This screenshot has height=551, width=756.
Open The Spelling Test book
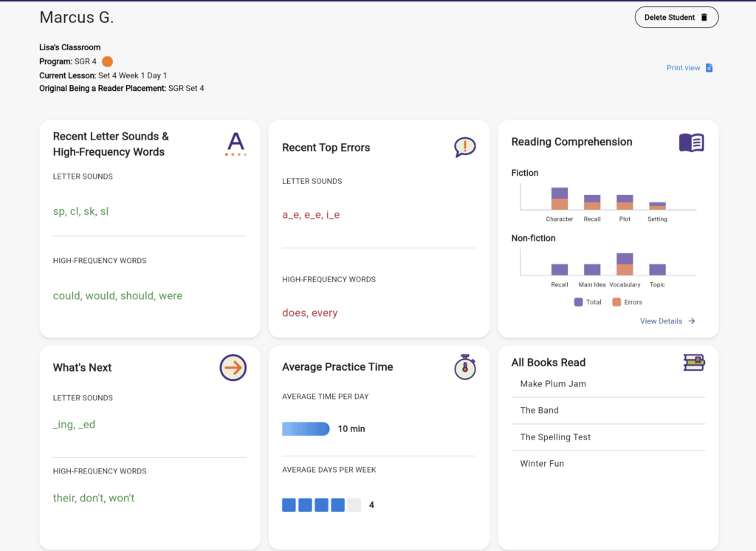[555, 437]
